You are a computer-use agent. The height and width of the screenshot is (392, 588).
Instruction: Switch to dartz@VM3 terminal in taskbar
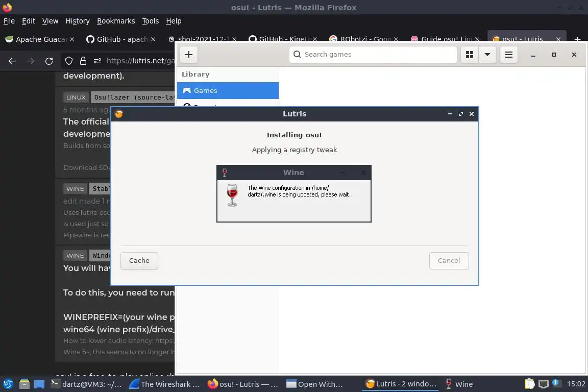coord(86,384)
